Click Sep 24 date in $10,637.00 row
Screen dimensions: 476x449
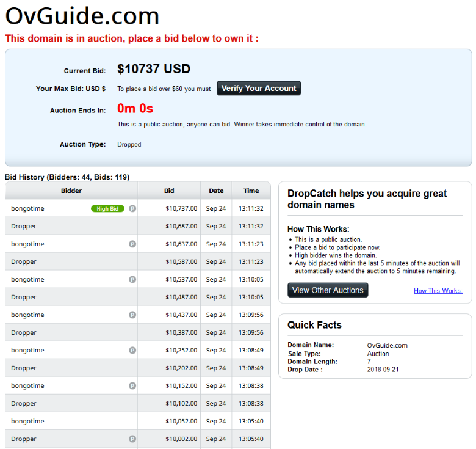click(216, 244)
